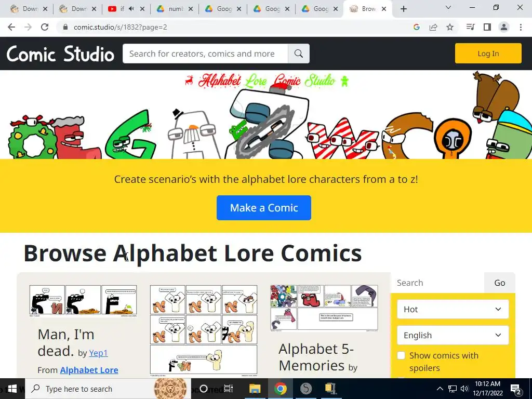Close the 'numb' Google Drive tab
Viewport: 532px width, 399px height.
[x=191, y=9]
